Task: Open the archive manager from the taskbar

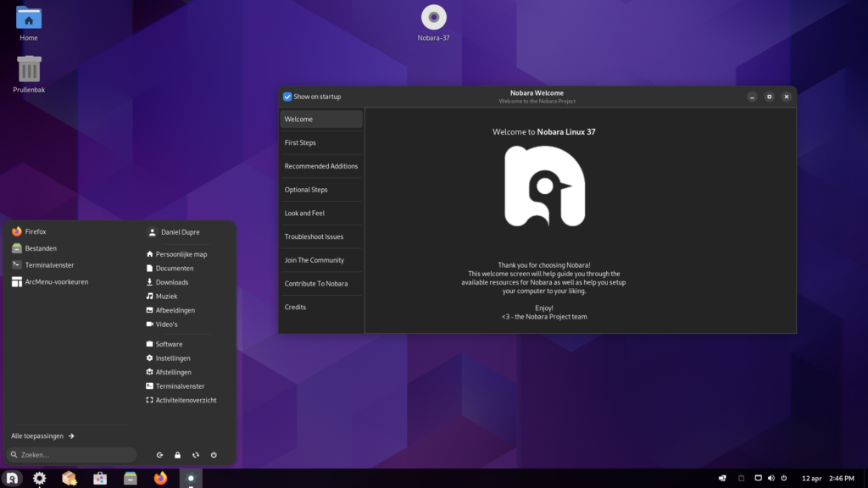Action: pyautogui.click(x=69, y=478)
